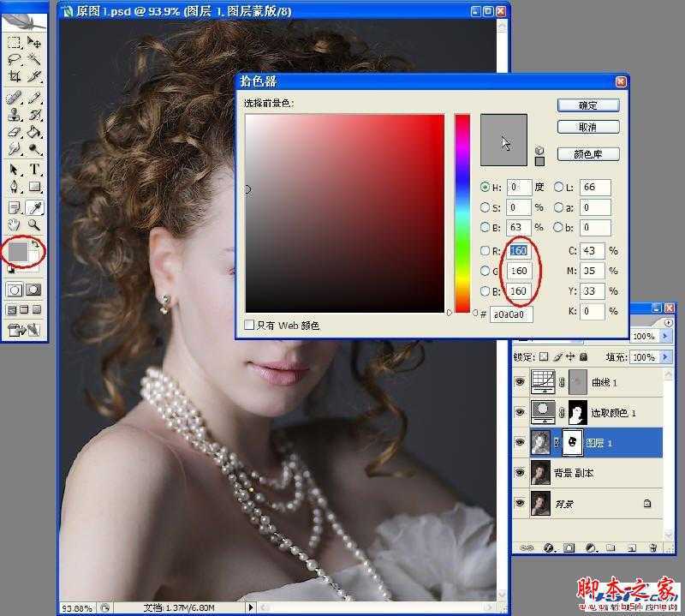Select the H hue radio button
The width and height of the screenshot is (685, 616).
[x=485, y=187]
